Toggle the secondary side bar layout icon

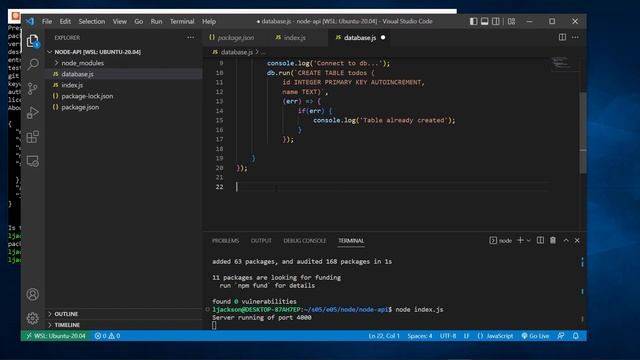496,21
